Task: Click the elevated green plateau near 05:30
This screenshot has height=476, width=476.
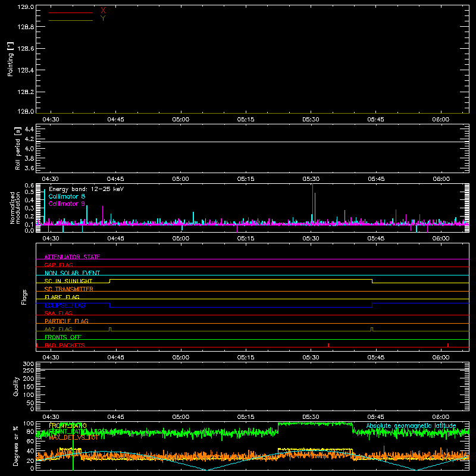Action: coord(315,424)
